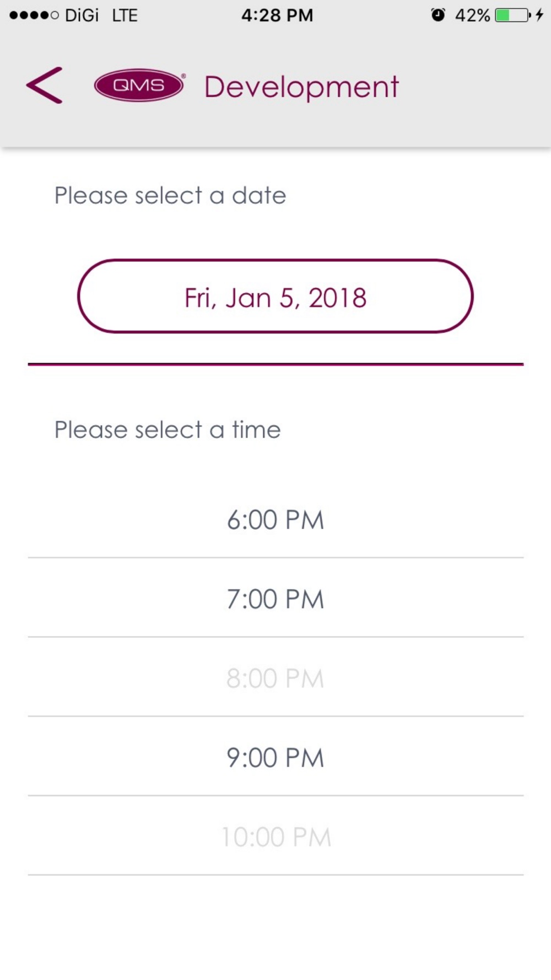Tap the signal strength dots
This screenshot has height=980, width=551.
34,15
